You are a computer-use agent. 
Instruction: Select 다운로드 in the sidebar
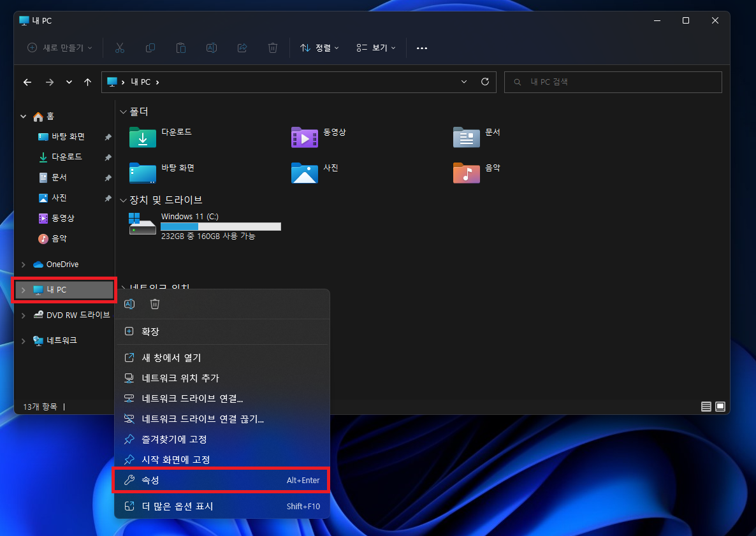click(66, 157)
